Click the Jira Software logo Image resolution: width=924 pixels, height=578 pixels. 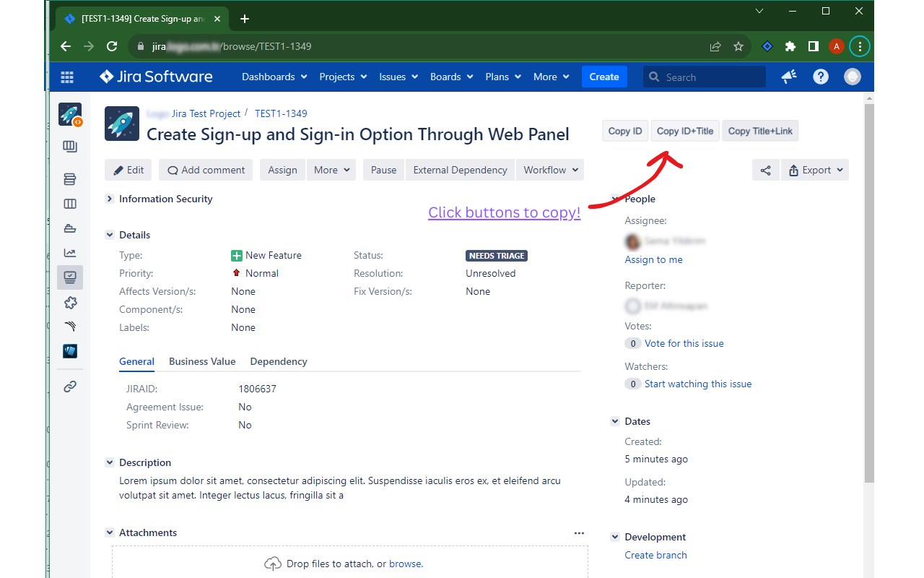click(156, 77)
